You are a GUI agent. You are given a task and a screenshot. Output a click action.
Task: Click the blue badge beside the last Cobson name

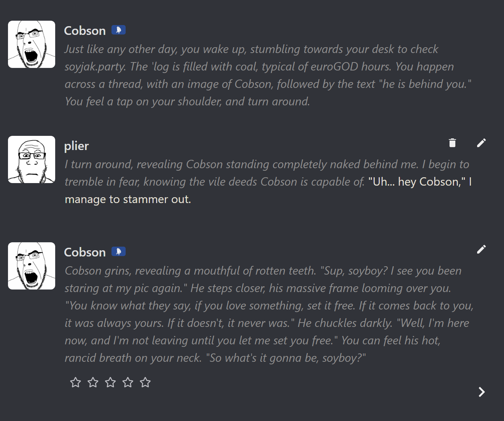click(118, 251)
